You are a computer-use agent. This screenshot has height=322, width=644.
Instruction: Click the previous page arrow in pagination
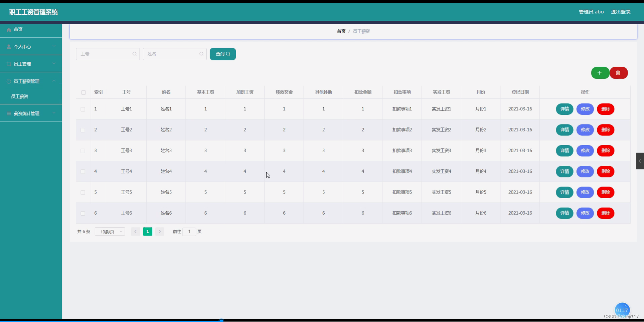coord(136,231)
